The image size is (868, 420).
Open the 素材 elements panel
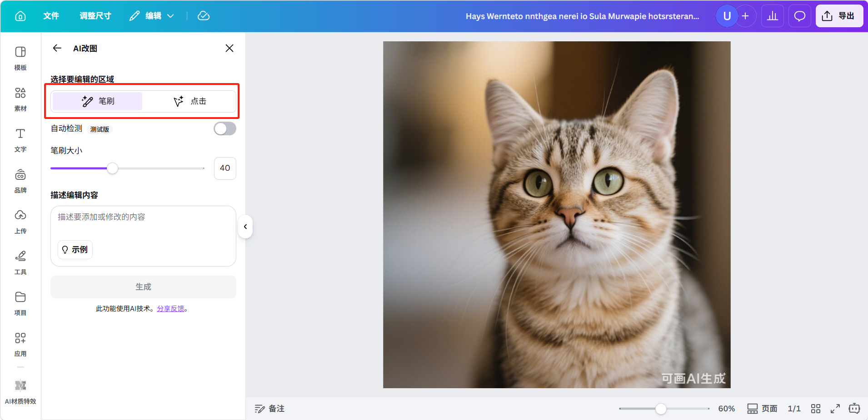(x=20, y=99)
